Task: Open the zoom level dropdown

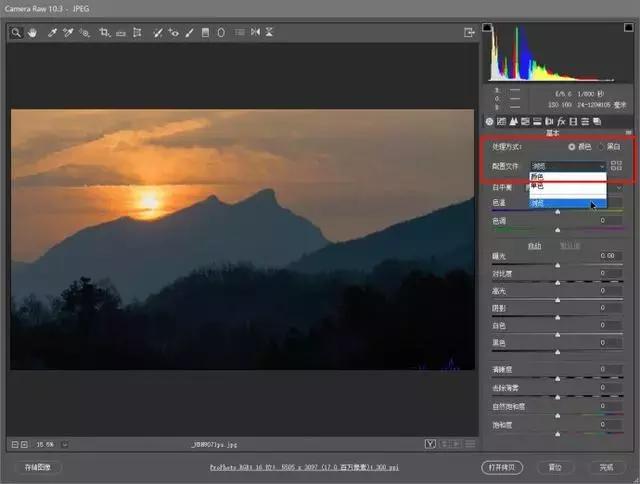Action: coord(65,444)
